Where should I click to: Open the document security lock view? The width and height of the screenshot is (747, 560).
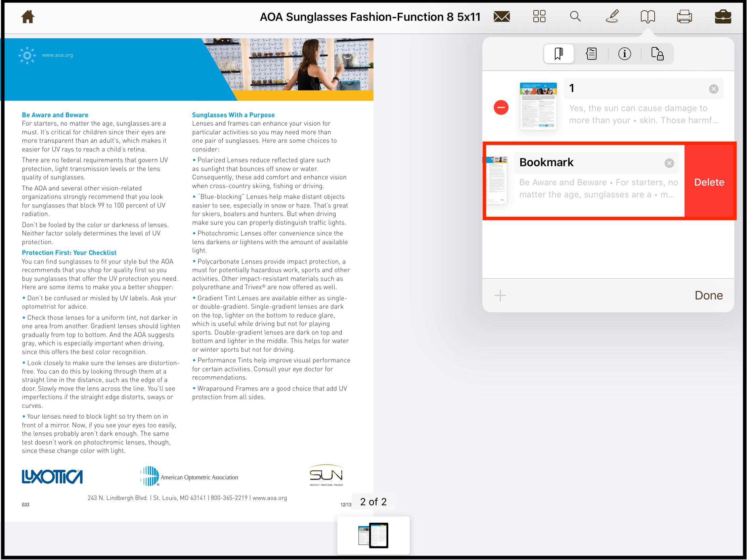coord(657,53)
